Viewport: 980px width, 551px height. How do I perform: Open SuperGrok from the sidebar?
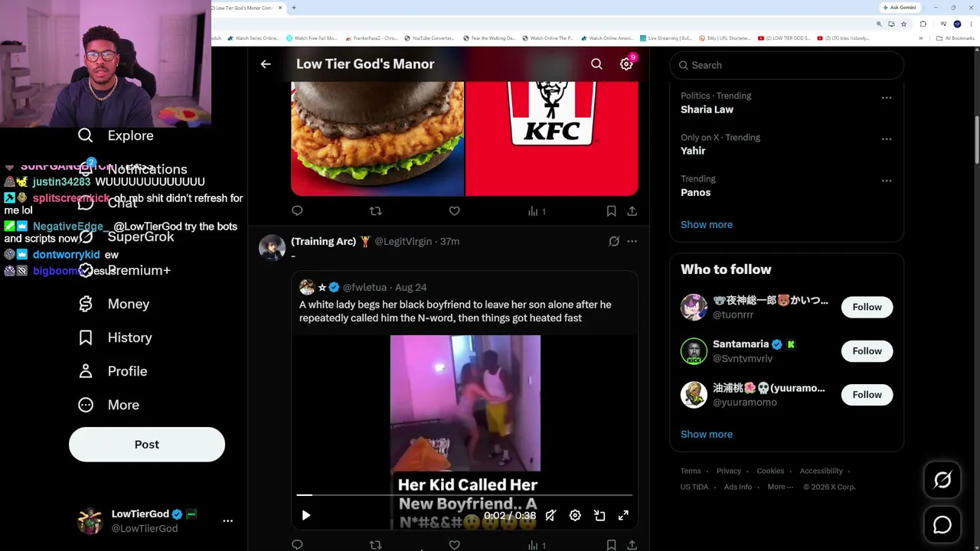(126, 236)
